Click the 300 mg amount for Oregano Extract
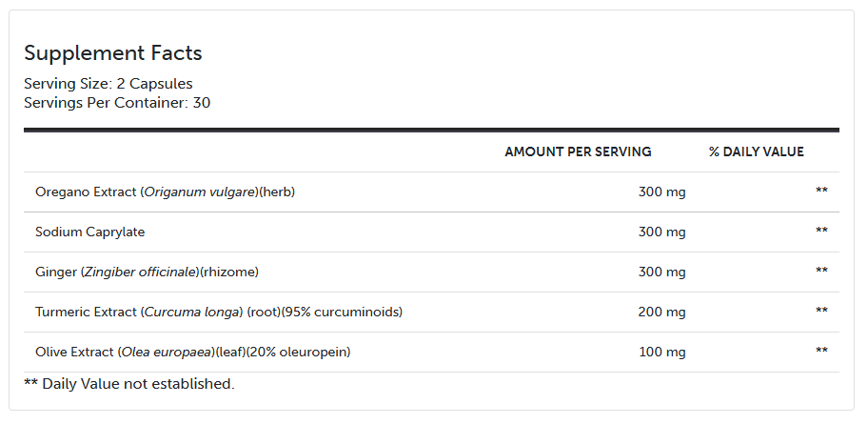The height and width of the screenshot is (424, 868). tap(661, 192)
